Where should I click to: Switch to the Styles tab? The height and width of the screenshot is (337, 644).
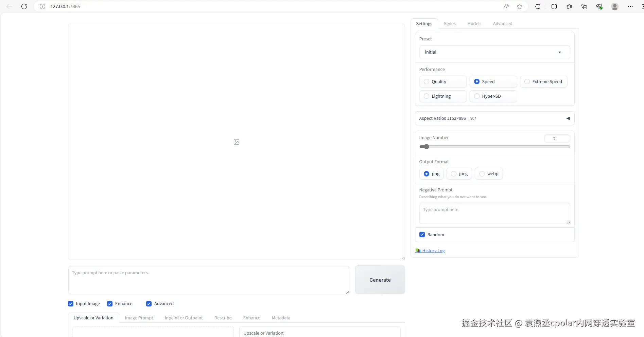[x=450, y=23]
